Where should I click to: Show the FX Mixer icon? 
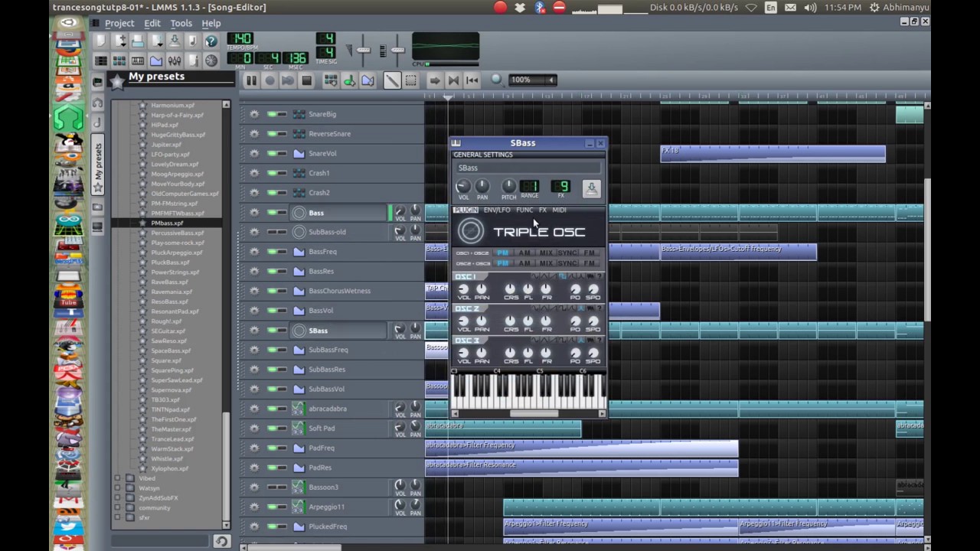175,60
